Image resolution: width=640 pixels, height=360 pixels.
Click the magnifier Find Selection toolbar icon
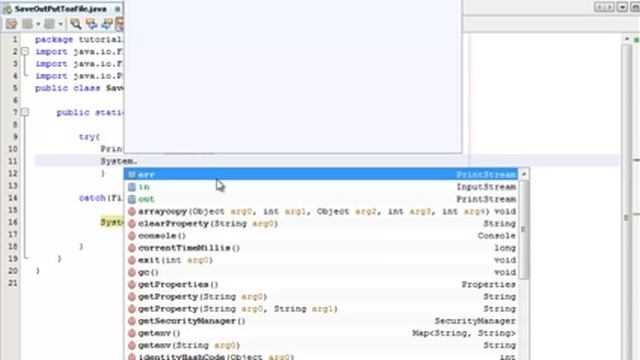(75, 24)
